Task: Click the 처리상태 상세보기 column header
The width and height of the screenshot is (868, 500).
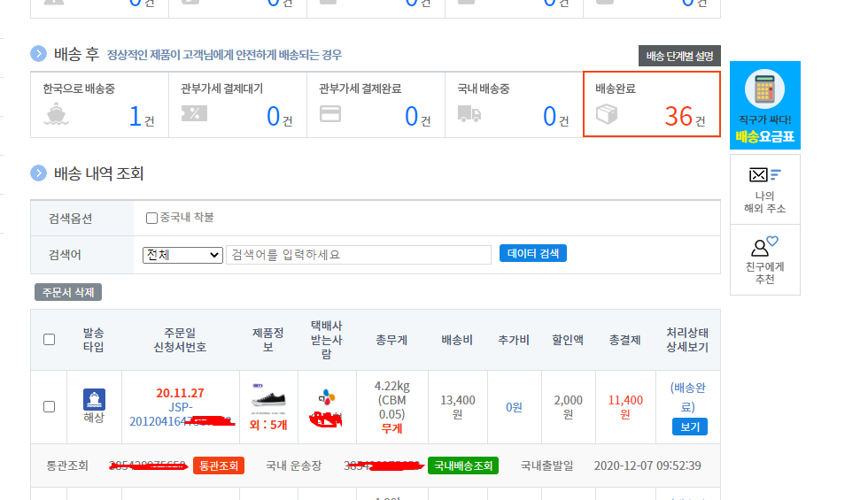Action: click(687, 340)
